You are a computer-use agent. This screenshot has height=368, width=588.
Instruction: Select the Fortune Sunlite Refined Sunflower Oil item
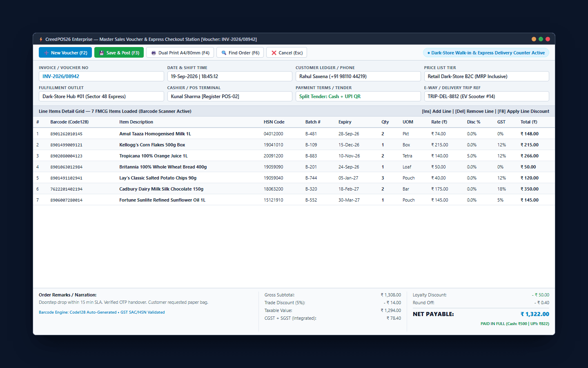tap(294, 200)
